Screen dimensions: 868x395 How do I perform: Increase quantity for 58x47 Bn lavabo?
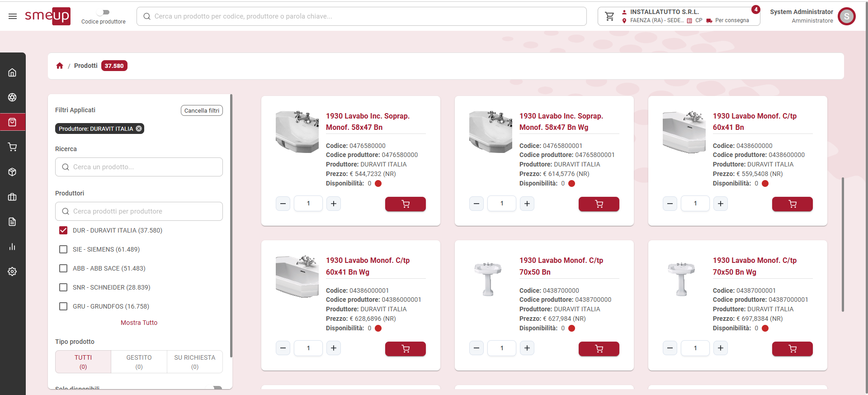(334, 204)
